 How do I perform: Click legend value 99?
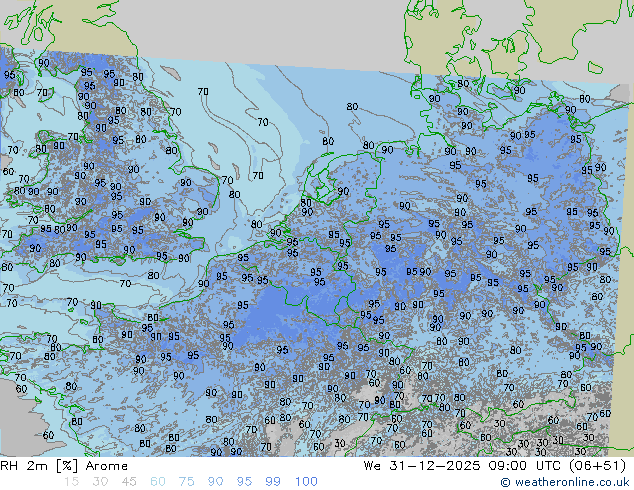273,482
